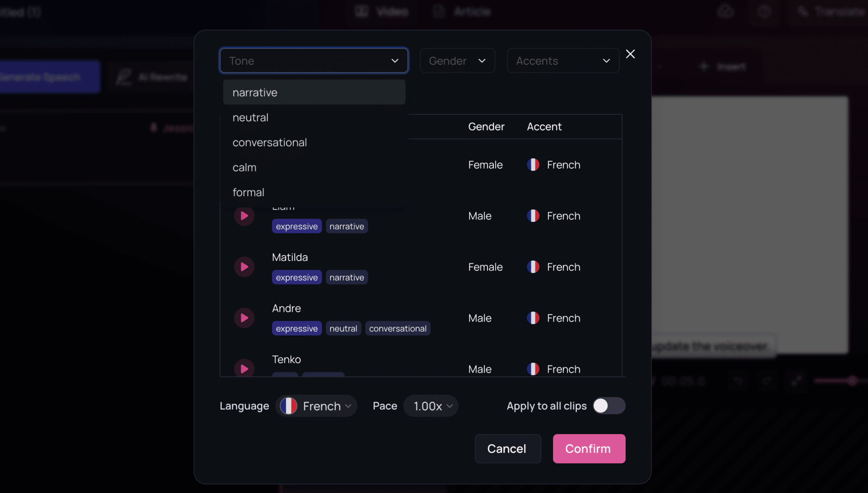Close the voice selection dialog
868x493 pixels.
click(630, 54)
